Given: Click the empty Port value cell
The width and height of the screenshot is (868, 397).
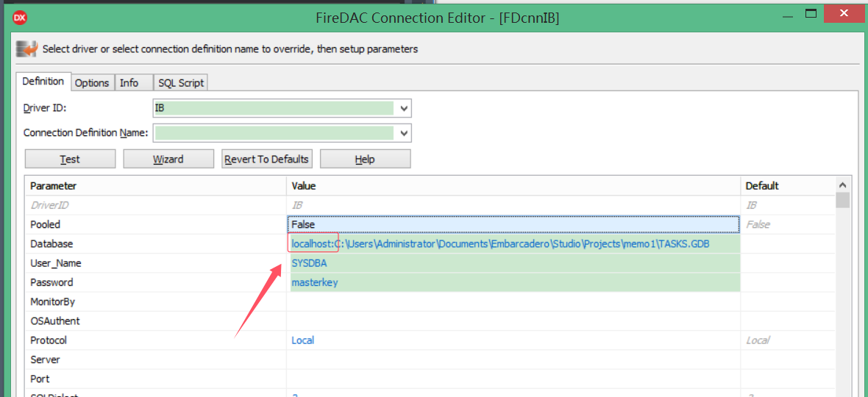Looking at the screenshot, I should click(x=513, y=379).
